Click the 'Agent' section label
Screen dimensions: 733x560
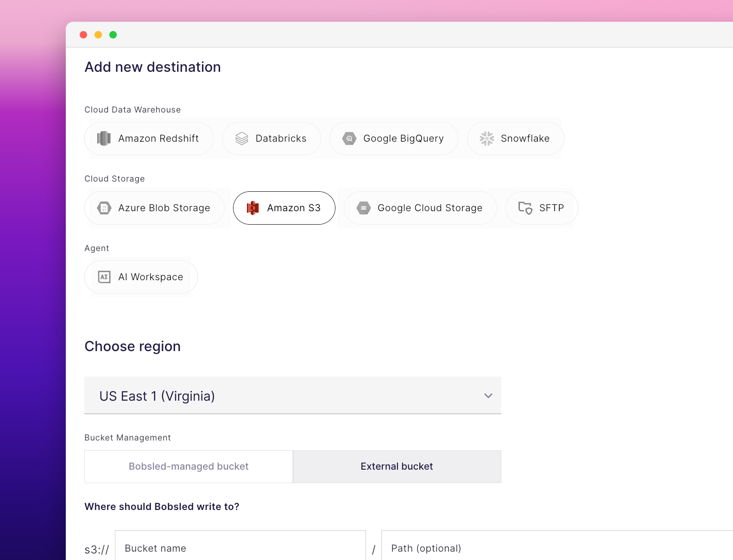(97, 248)
